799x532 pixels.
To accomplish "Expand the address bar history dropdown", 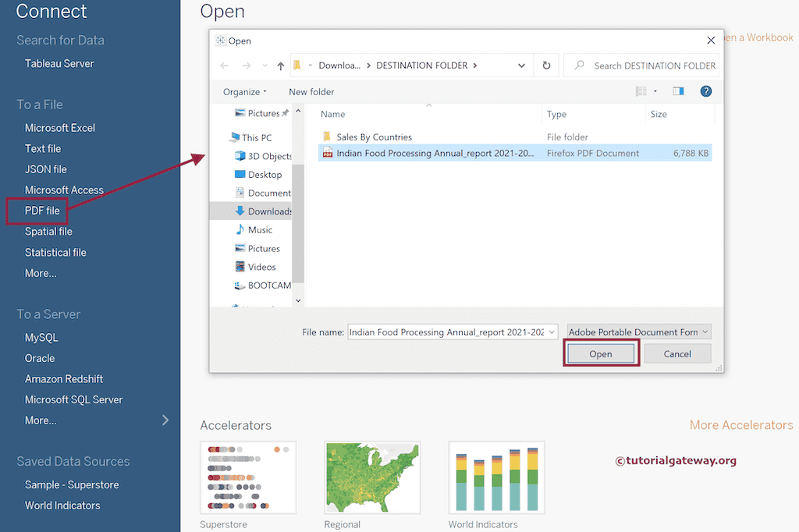I will tap(521, 65).
